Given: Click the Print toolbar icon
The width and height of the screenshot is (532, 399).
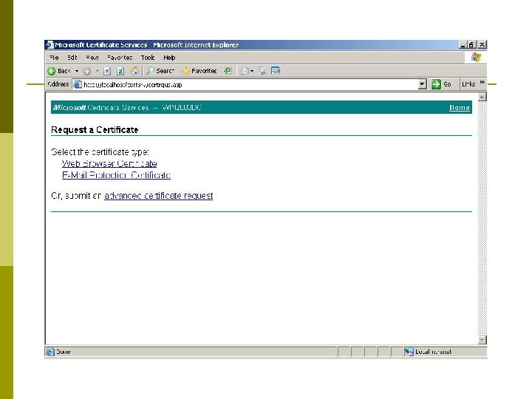Looking at the screenshot, I should point(262,71).
